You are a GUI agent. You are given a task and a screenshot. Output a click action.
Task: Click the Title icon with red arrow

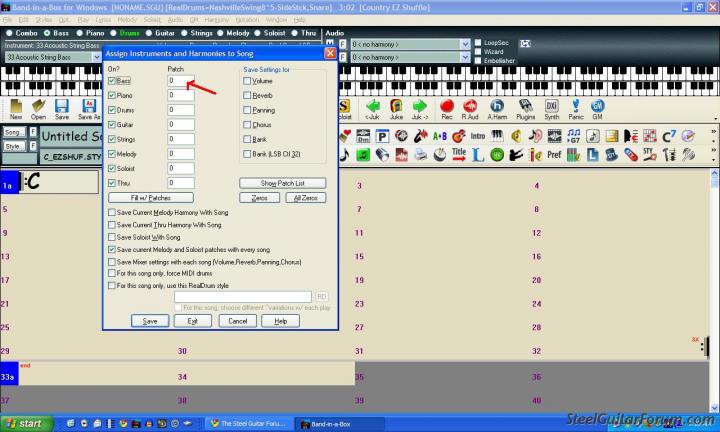coord(459,155)
